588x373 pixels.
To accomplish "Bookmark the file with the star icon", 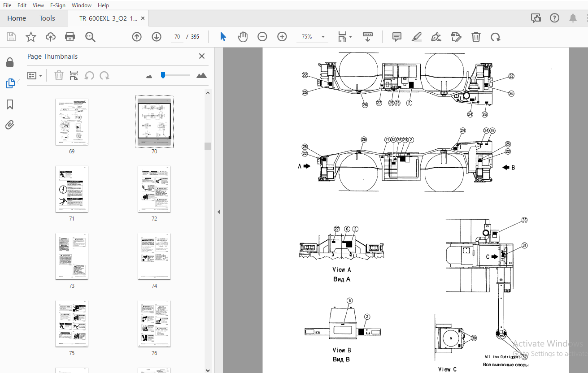I will pos(30,37).
